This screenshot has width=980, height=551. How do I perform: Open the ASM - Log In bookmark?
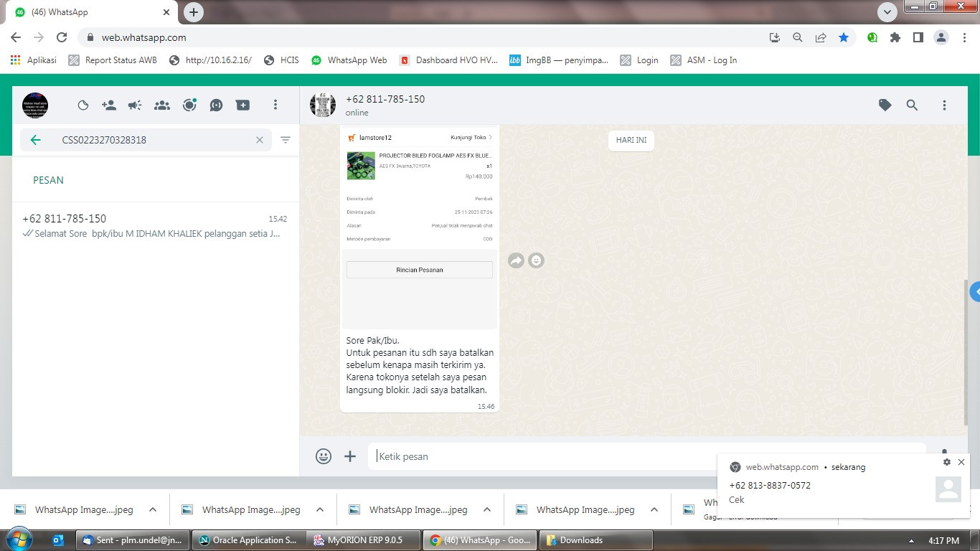click(x=704, y=60)
